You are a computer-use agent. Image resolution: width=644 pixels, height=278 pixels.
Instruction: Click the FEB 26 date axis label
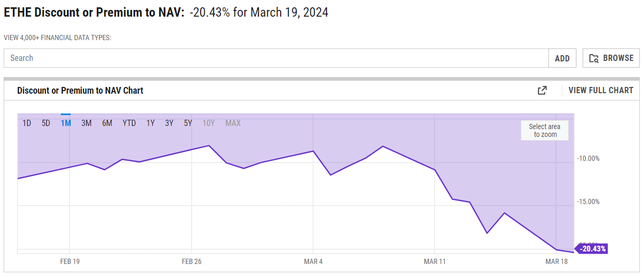(x=192, y=262)
